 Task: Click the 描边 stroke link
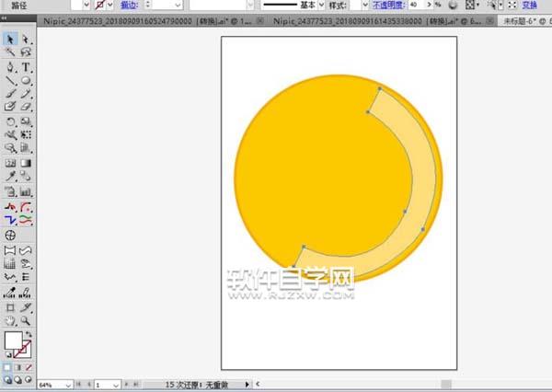pos(129,5)
